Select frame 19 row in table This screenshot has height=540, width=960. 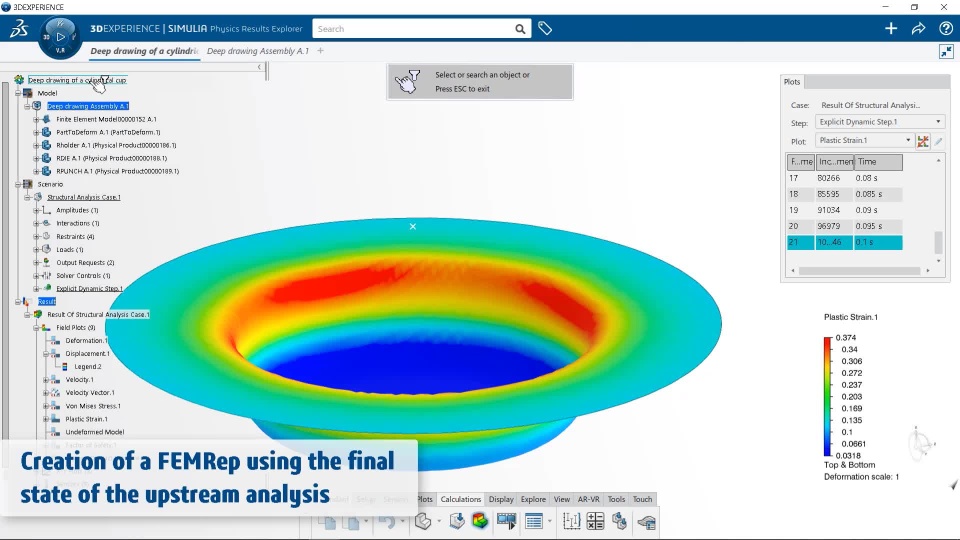pyautogui.click(x=844, y=210)
